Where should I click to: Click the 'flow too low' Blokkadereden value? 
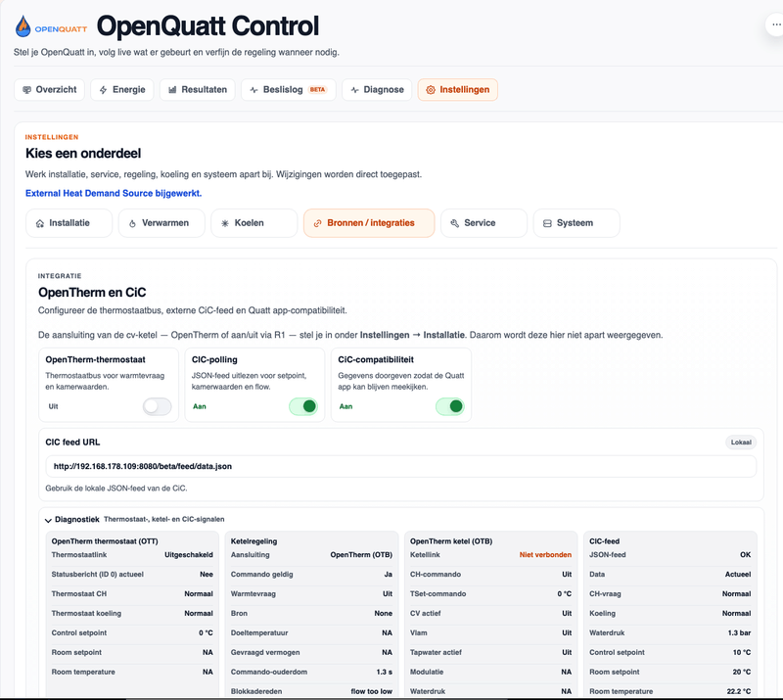pyautogui.click(x=372, y=691)
